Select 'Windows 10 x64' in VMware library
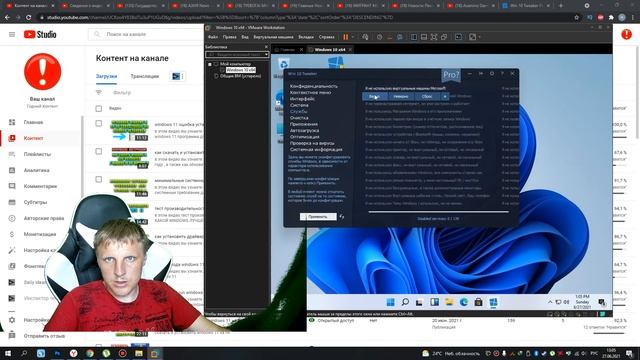The image size is (640, 360). click(x=241, y=70)
